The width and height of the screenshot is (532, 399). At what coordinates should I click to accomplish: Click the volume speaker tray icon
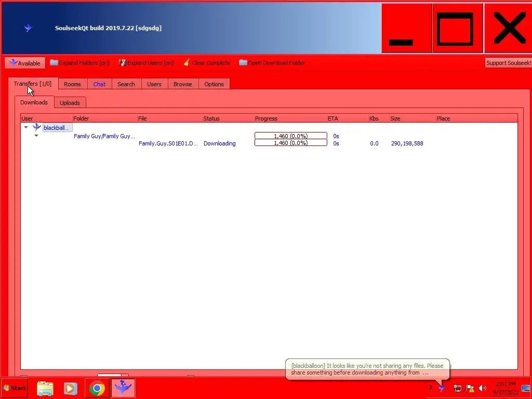(x=483, y=388)
